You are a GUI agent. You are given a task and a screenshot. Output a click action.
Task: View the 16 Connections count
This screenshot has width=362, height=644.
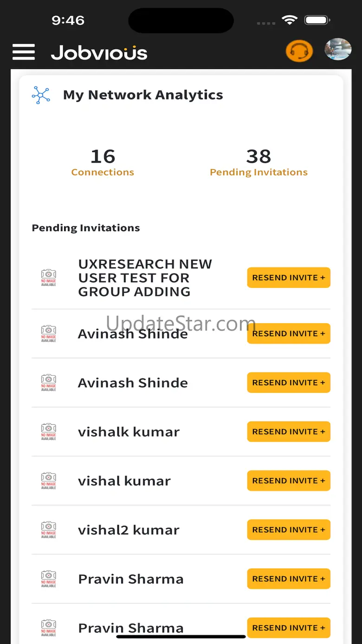(103, 162)
